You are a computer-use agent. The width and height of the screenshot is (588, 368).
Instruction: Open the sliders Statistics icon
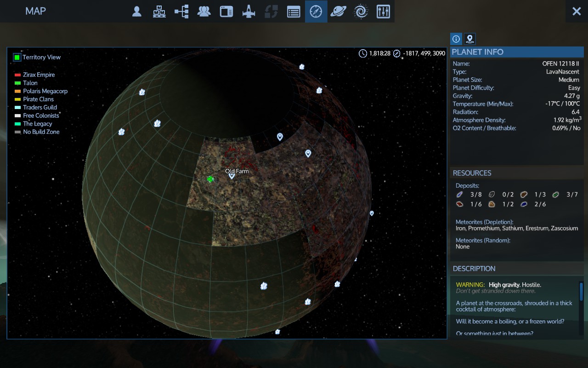point(383,11)
